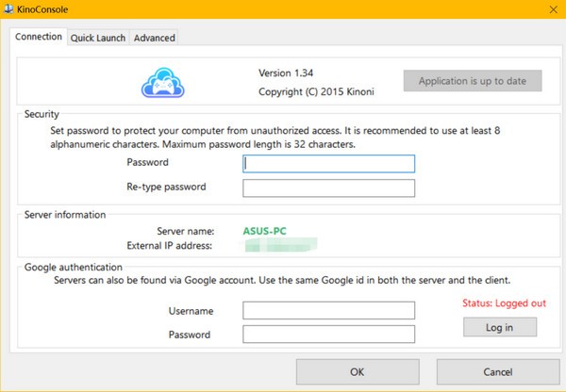This screenshot has height=392, width=566.
Task: Open the Quick Launch tab
Action: click(98, 38)
